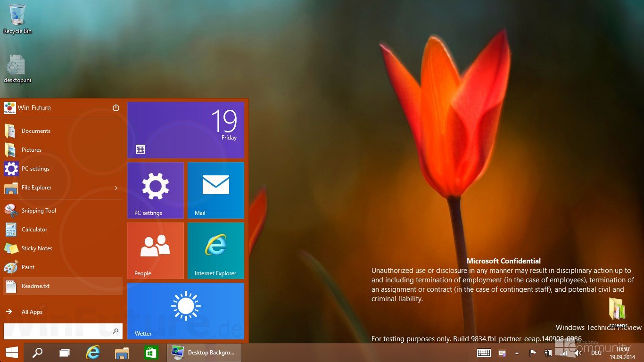The image size is (644, 362).
Task: Switch to the Desktop Background taskbar window
Action: 204,353
